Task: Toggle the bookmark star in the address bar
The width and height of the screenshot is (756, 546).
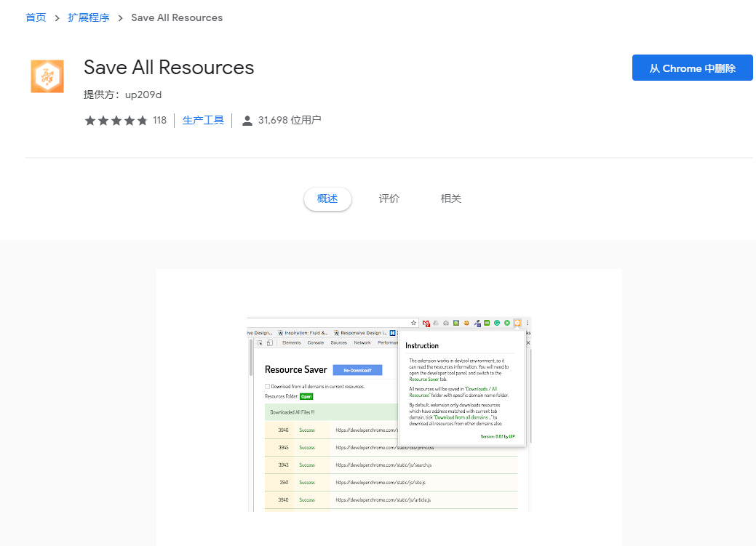Action: pos(413,323)
